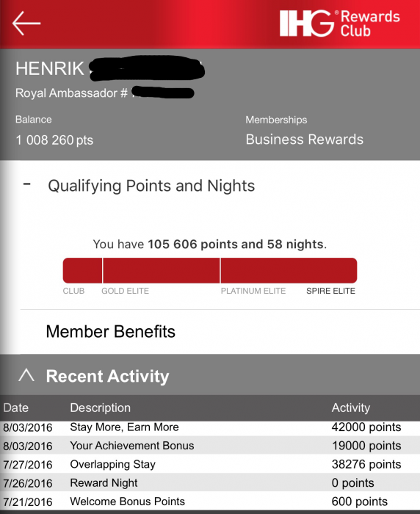
Task: Tap the 1 008 260 pts balance
Action: (x=54, y=140)
